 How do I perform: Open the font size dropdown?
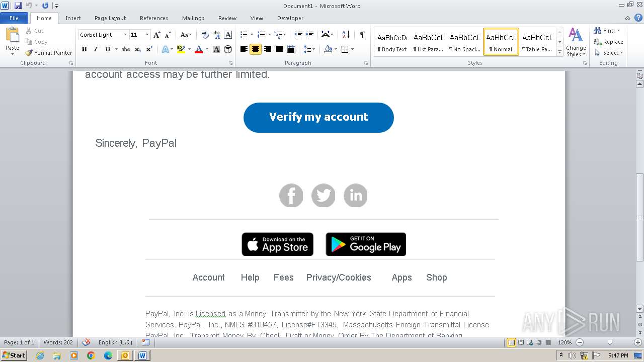tap(147, 35)
